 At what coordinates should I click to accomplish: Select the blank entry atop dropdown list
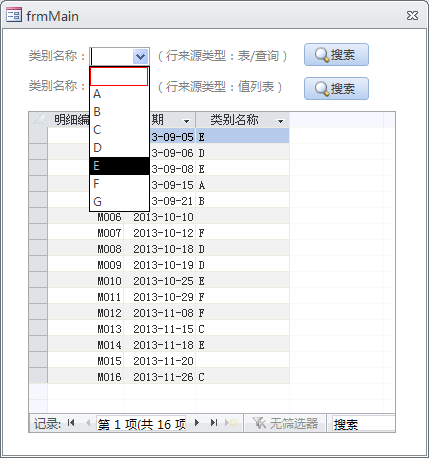click(x=119, y=76)
